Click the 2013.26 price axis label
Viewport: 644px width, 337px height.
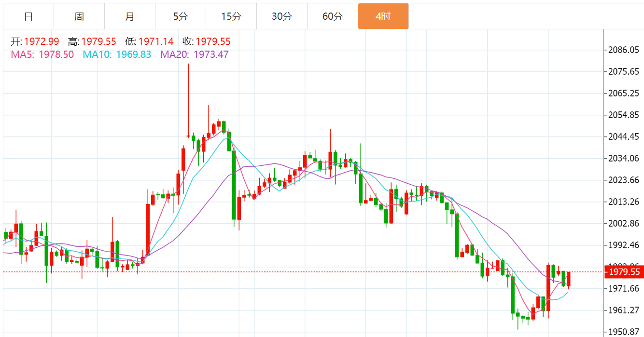pos(624,202)
